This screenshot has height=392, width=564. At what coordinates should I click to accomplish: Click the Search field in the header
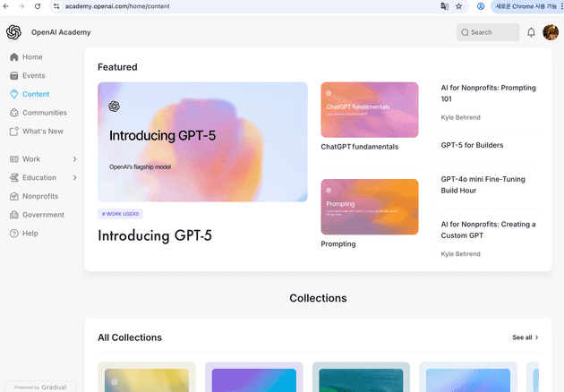coord(488,32)
